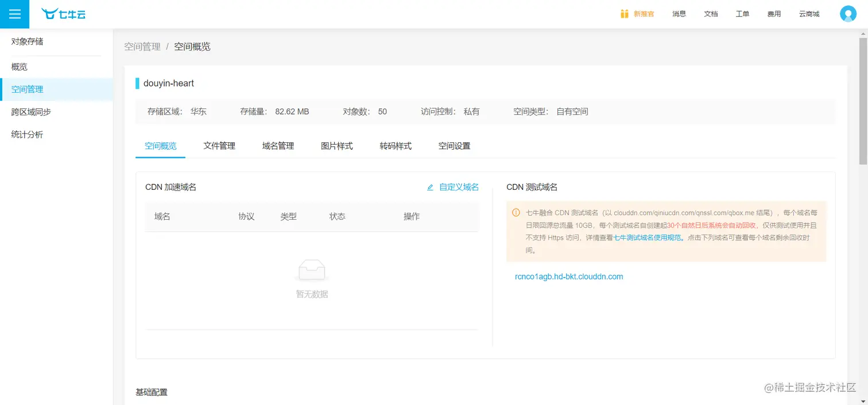This screenshot has width=868, height=405.
Task: Open 新推官 in the top navigation
Action: tap(644, 14)
